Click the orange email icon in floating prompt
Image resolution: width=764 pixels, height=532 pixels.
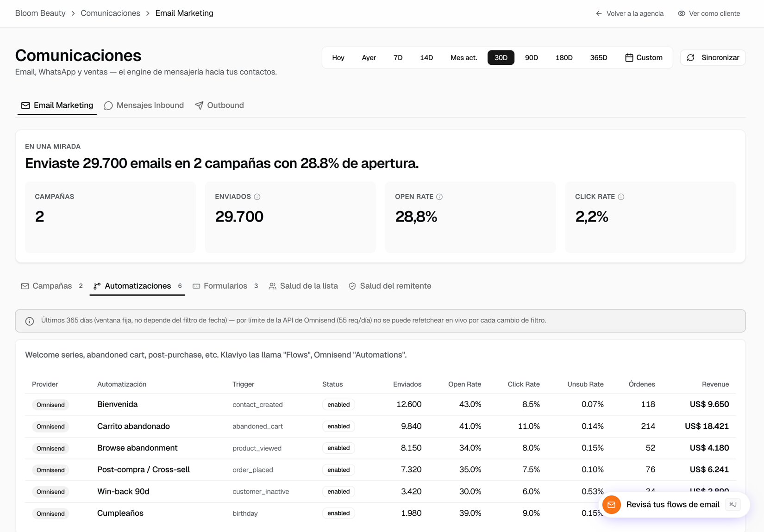click(x=611, y=505)
